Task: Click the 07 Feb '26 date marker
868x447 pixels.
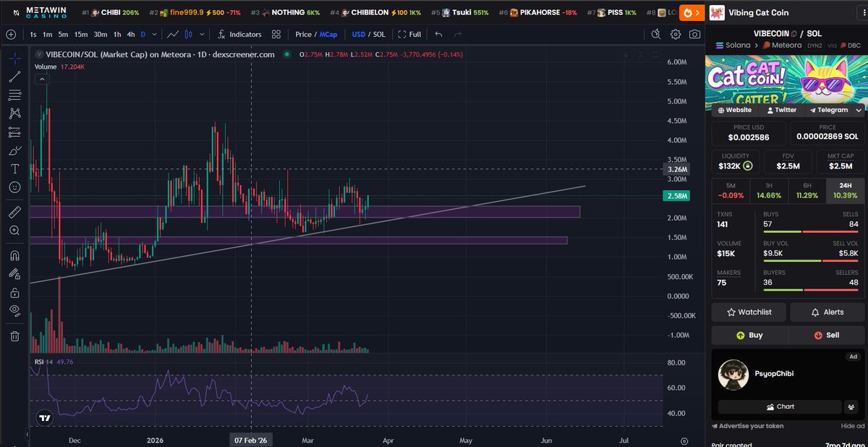Action: (251, 439)
